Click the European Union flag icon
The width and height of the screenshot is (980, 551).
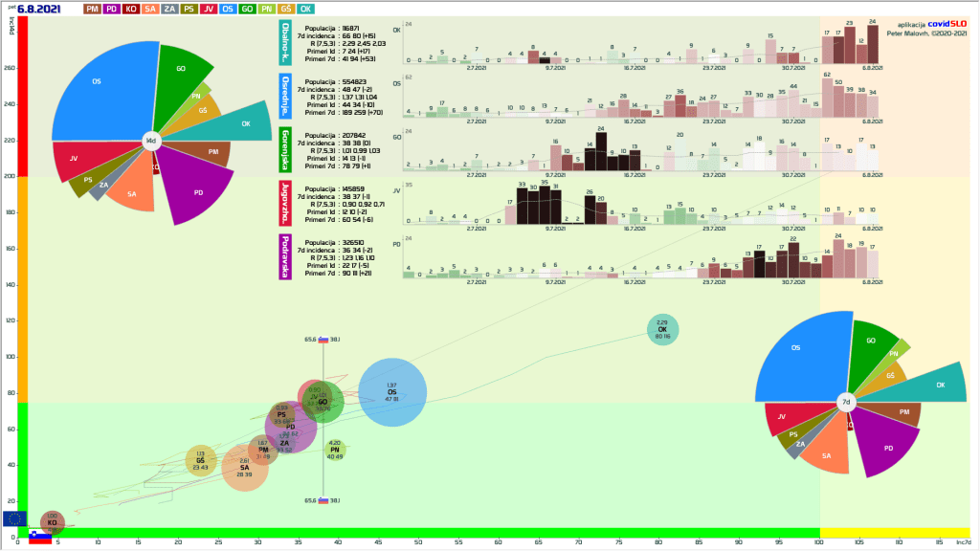click(x=14, y=518)
